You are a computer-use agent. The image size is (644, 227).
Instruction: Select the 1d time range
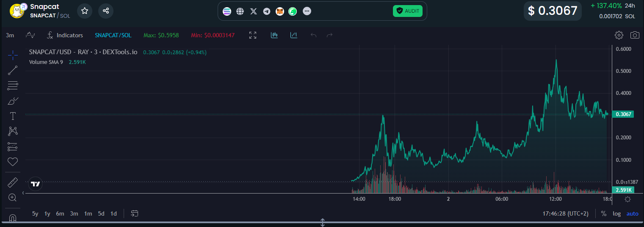point(113,213)
